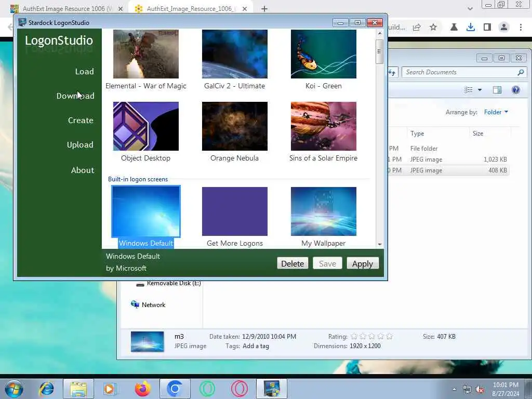Screen dimensions: 532x399
Task: Click the share page icon in browser
Action: pos(417,28)
